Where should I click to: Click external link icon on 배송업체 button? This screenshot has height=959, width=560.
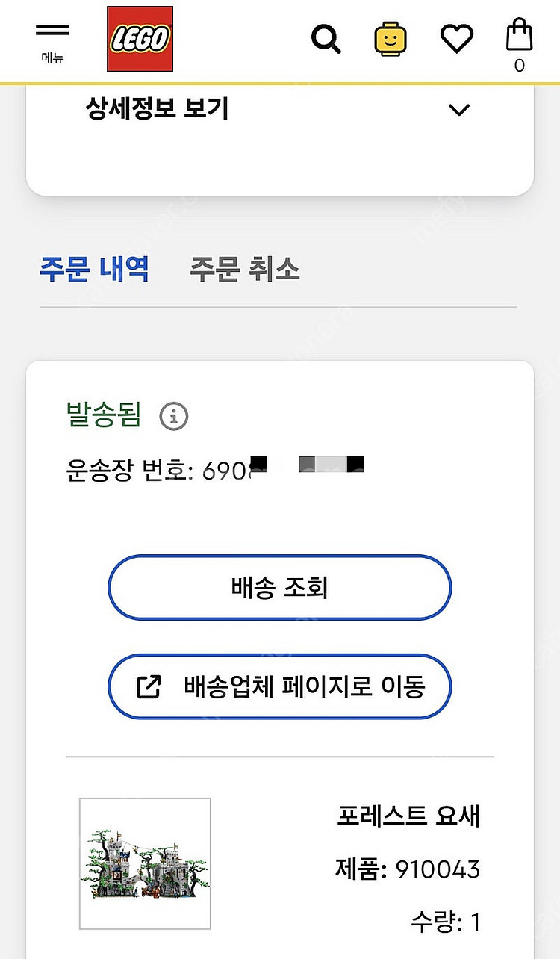click(149, 687)
